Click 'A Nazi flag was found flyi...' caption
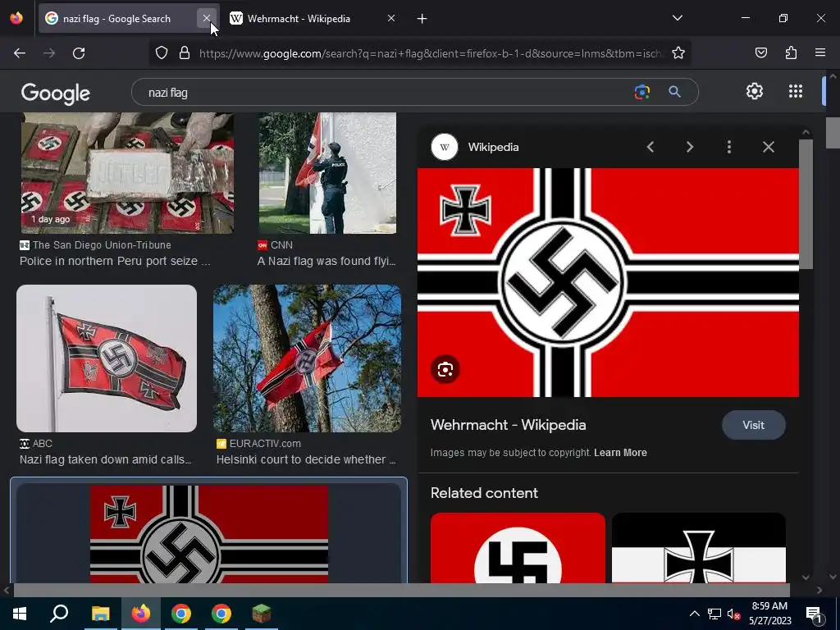 click(x=326, y=262)
